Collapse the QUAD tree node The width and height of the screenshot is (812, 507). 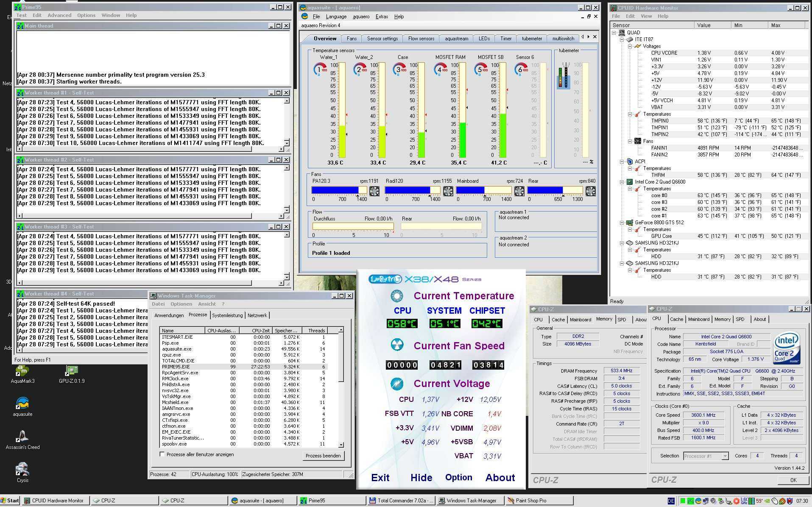click(614, 33)
